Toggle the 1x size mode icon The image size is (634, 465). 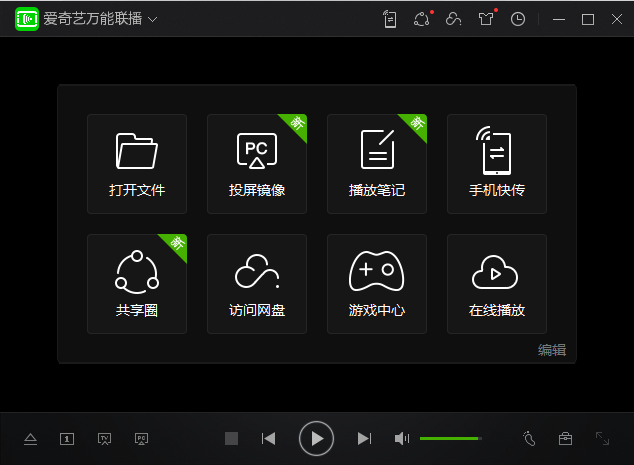(67, 439)
